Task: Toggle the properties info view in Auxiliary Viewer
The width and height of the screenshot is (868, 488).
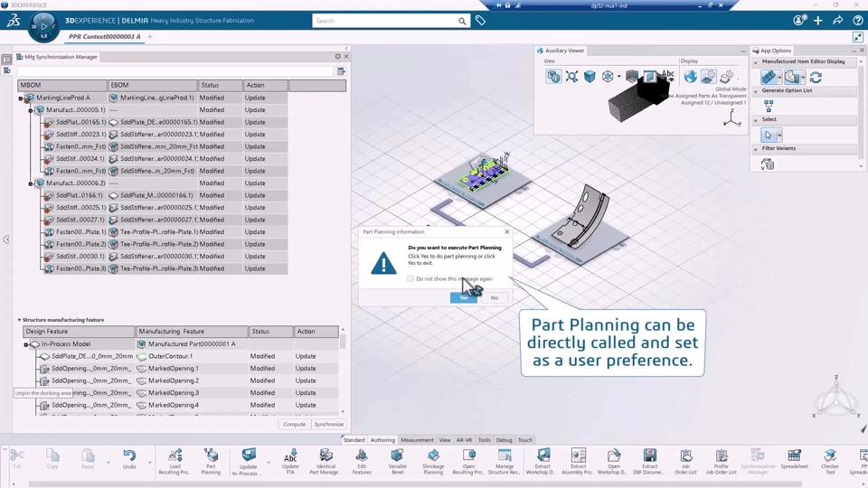Action: pos(553,76)
